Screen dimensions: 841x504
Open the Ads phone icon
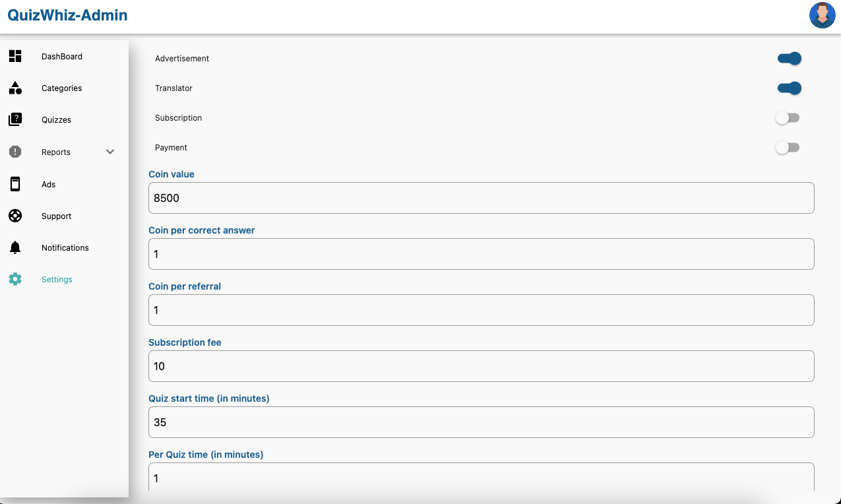coord(15,184)
